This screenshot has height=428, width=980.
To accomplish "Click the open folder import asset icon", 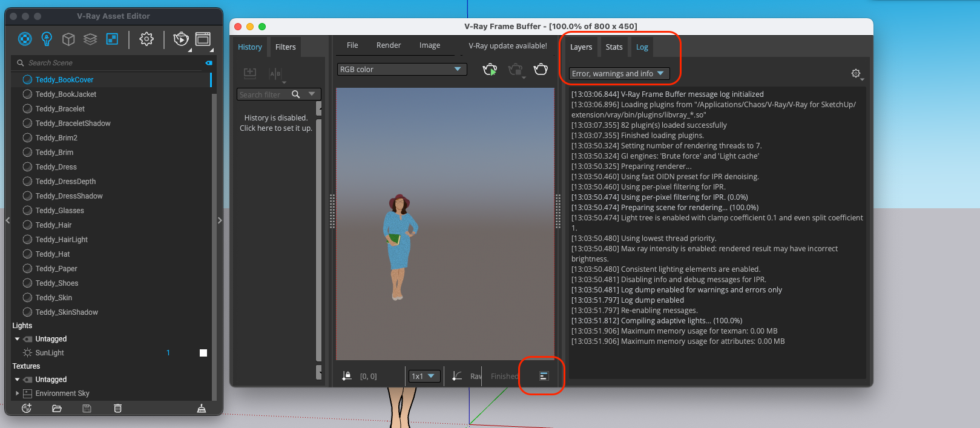I will click(x=57, y=409).
